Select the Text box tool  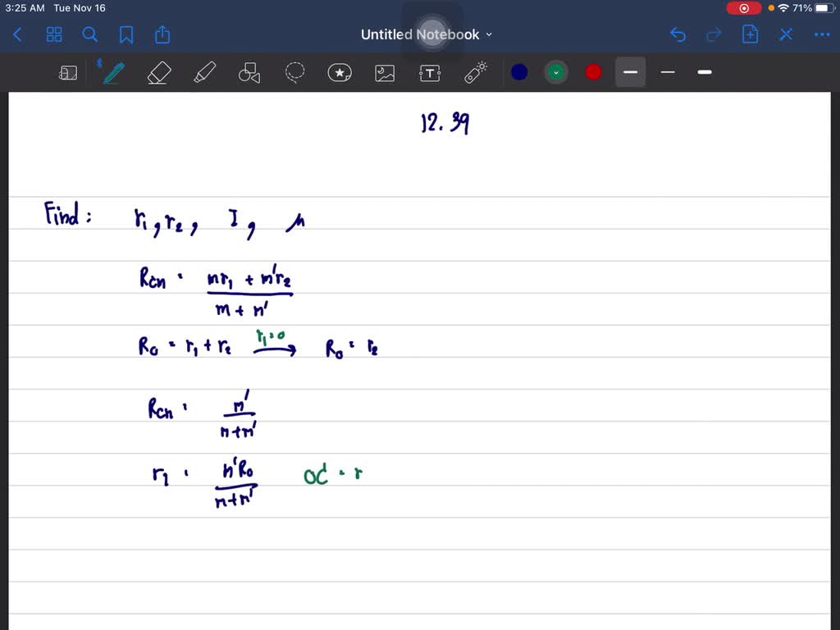tap(430, 72)
